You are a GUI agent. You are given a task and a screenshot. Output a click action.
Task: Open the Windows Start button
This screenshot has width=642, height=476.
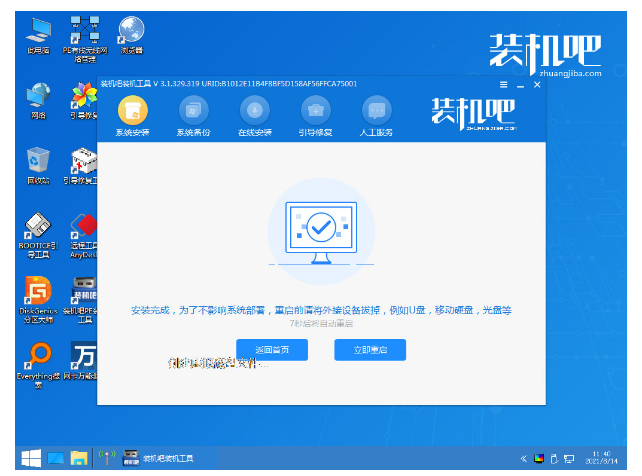tap(31, 458)
